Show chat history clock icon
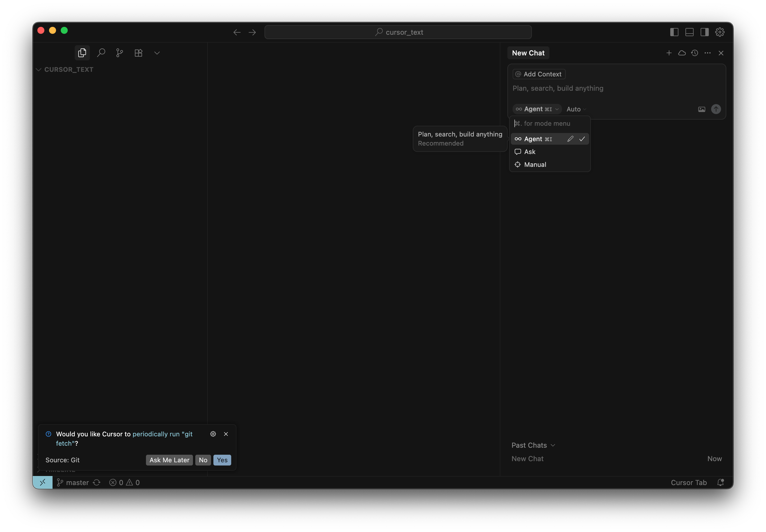Screen dimensions: 766x532 pos(694,53)
